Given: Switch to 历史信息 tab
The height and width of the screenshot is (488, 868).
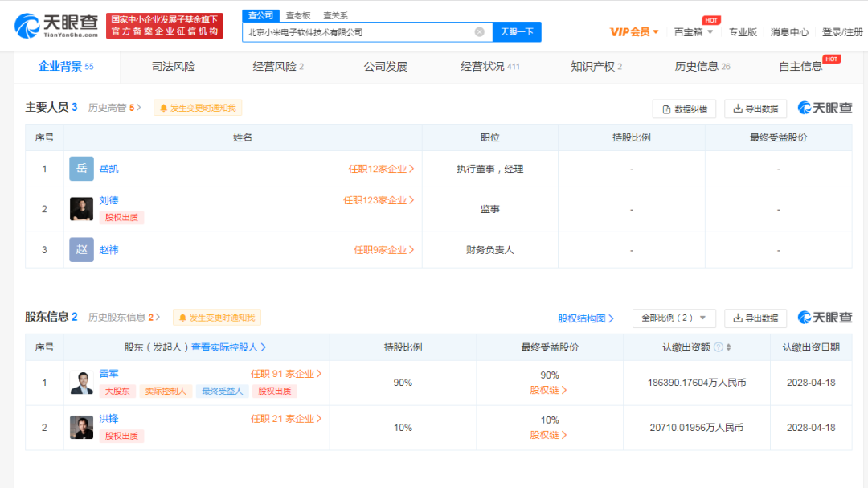Looking at the screenshot, I should (702, 67).
